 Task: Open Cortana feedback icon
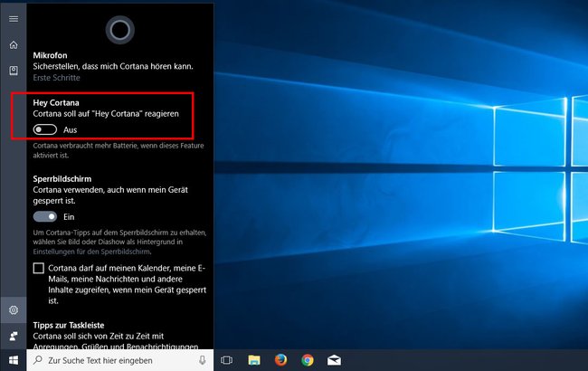click(14, 336)
